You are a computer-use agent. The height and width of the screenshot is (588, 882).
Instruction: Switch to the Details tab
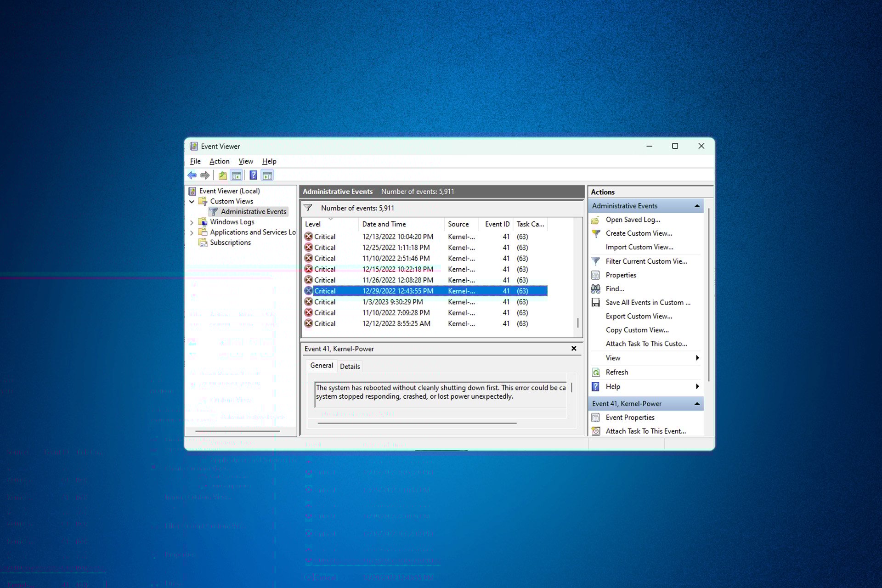350,367
